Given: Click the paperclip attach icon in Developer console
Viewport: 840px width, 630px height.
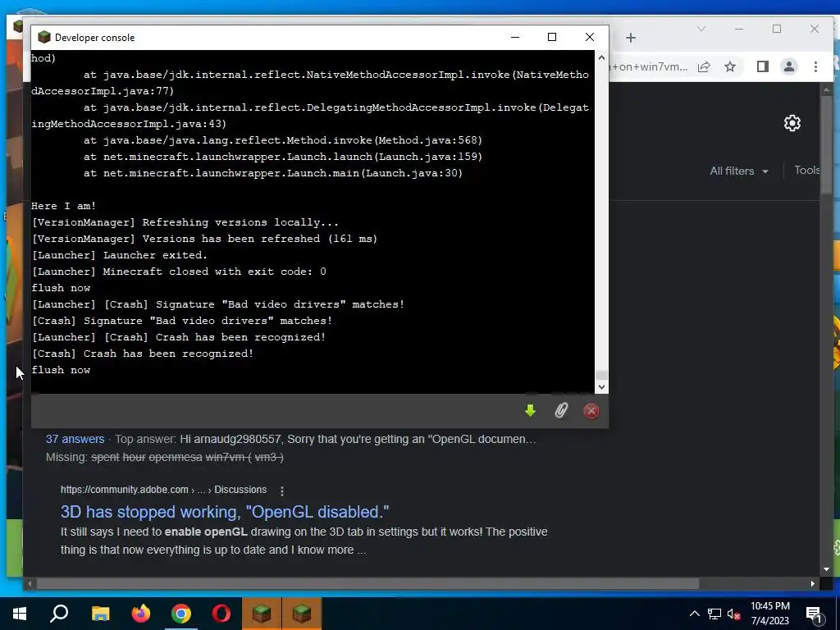Looking at the screenshot, I should pos(561,411).
